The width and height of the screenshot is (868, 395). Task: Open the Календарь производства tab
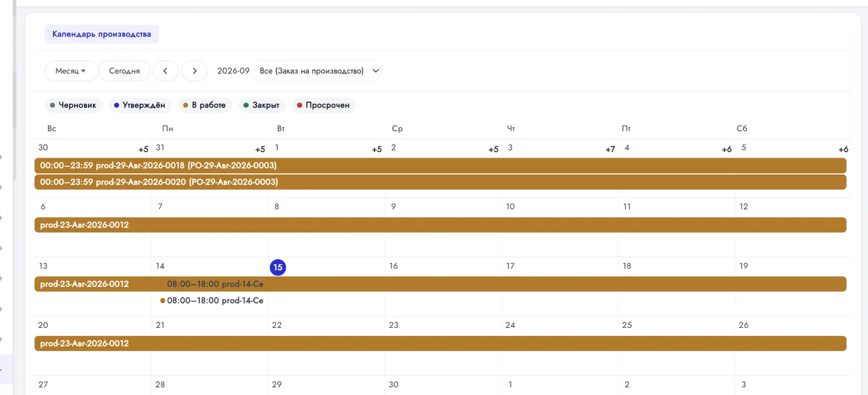[x=101, y=34]
